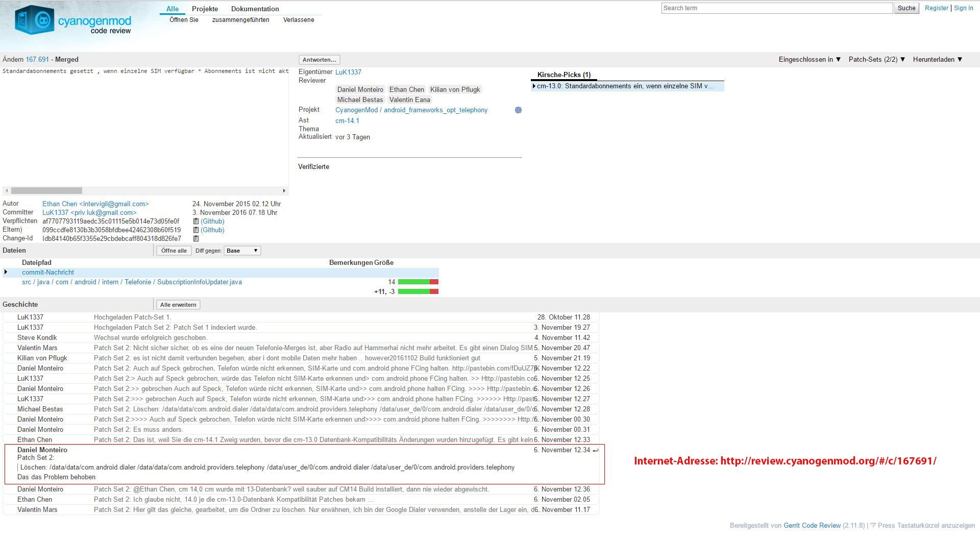
Task: Open the android_frameworks_opt_telephony project link
Action: click(435, 110)
